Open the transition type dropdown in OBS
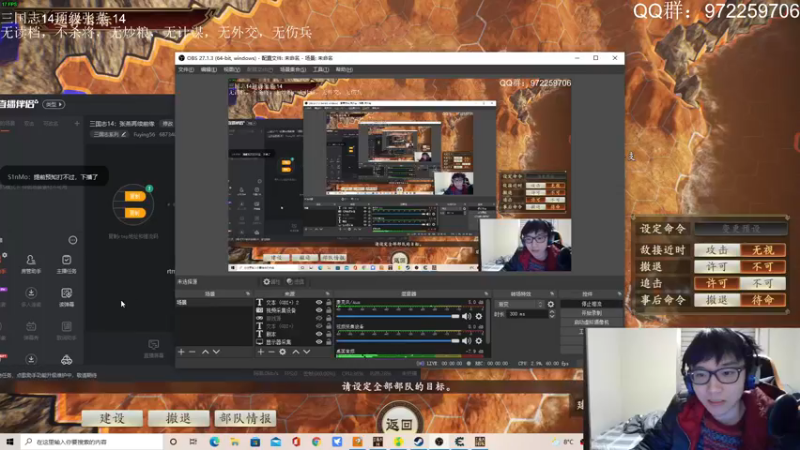Viewport: 800px width, 450px height. [519, 304]
